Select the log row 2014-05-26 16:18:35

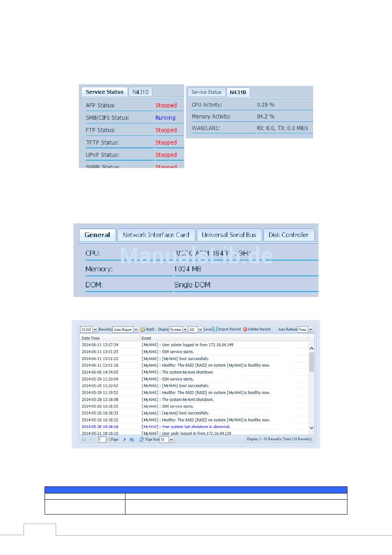click(194, 406)
